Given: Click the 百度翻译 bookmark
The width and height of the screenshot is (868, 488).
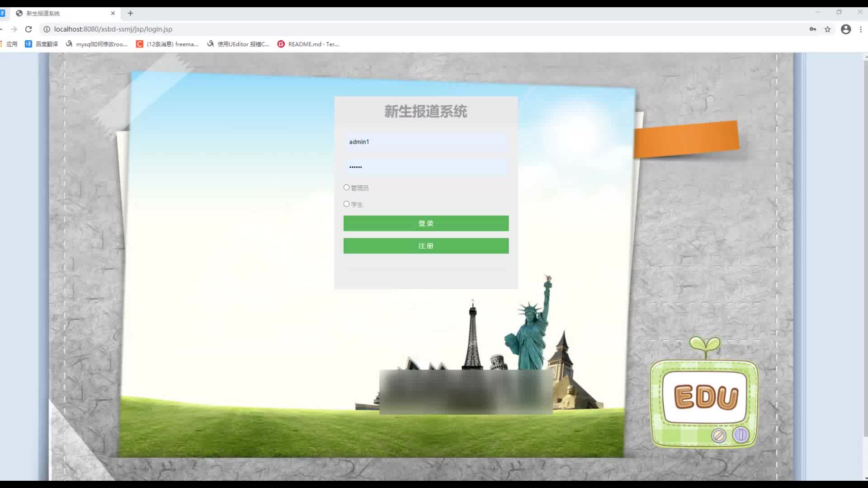Looking at the screenshot, I should click(x=42, y=44).
